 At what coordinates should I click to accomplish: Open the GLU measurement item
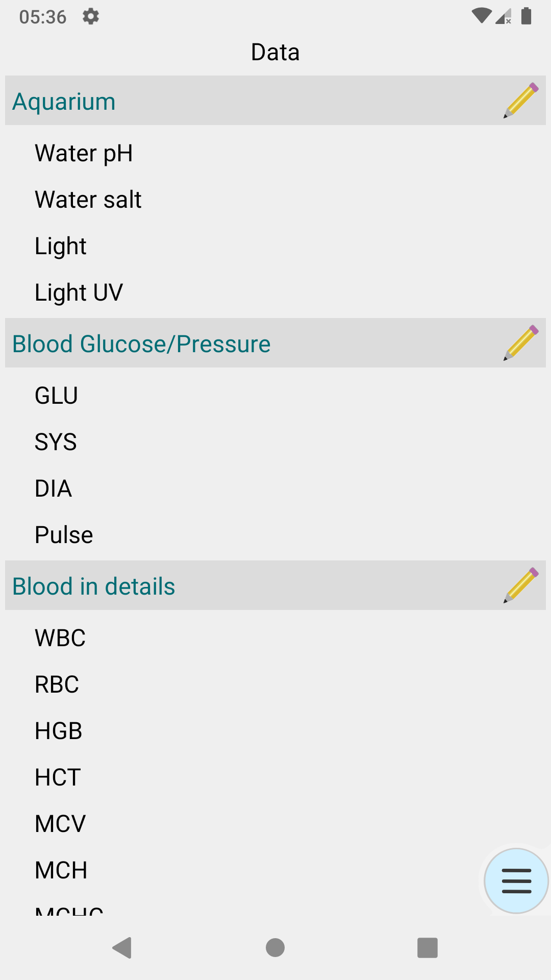pyautogui.click(x=56, y=396)
